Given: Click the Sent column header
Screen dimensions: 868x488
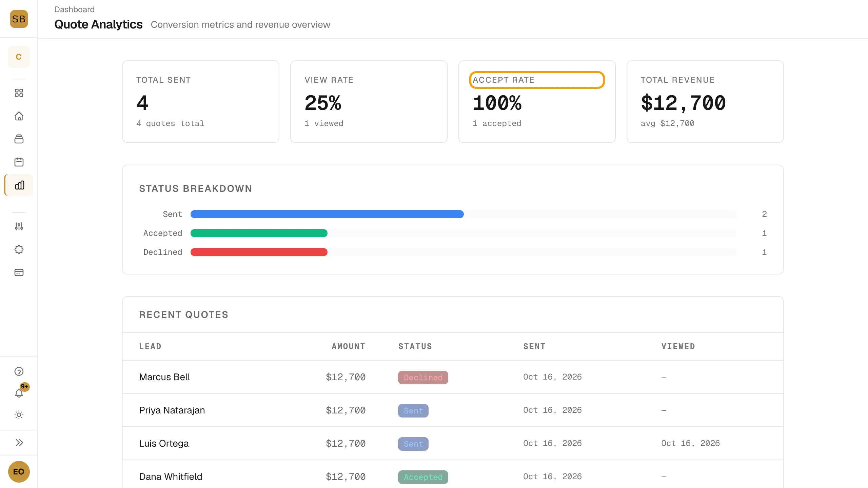Looking at the screenshot, I should point(534,346).
